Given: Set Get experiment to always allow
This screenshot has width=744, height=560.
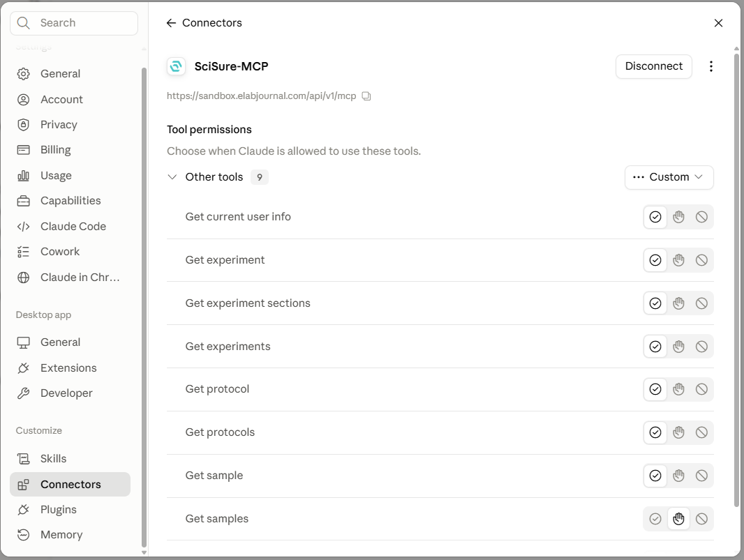Looking at the screenshot, I should pos(655,260).
